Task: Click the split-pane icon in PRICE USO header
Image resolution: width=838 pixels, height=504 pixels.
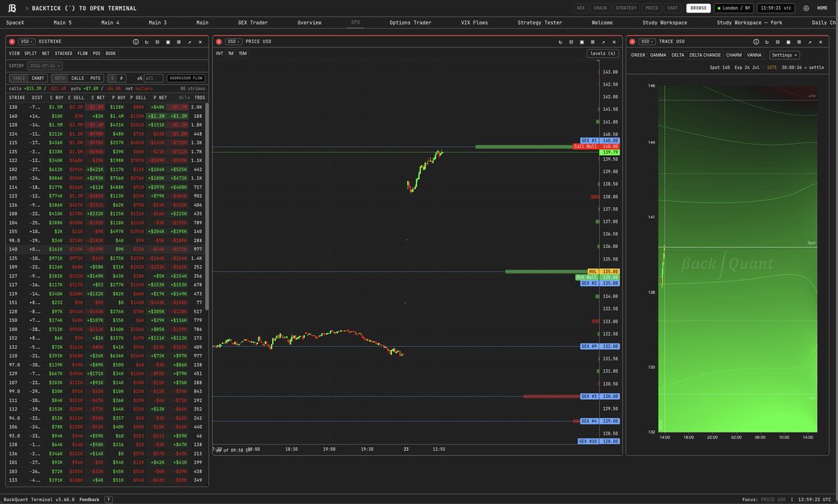Action: click(571, 42)
